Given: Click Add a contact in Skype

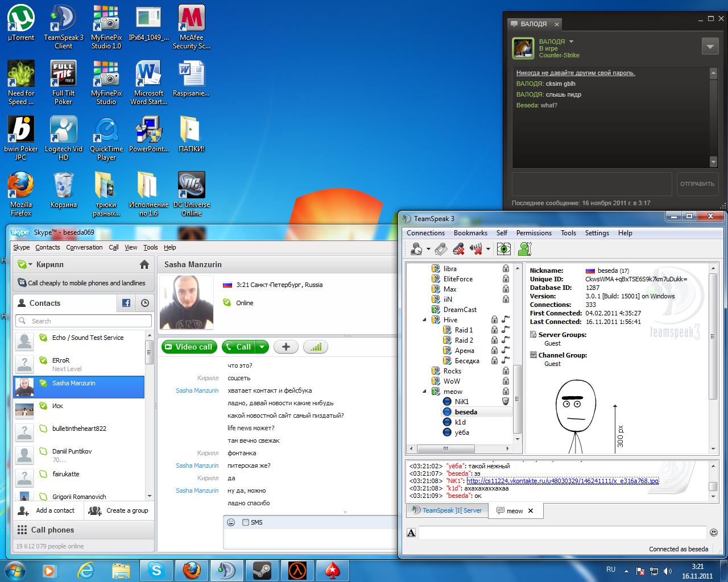Looking at the screenshot, I should coord(47,510).
